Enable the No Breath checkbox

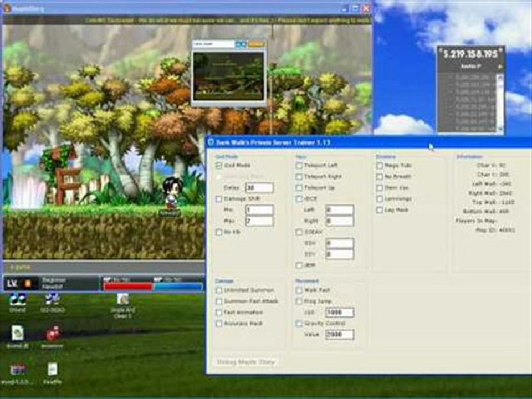pyautogui.click(x=380, y=177)
